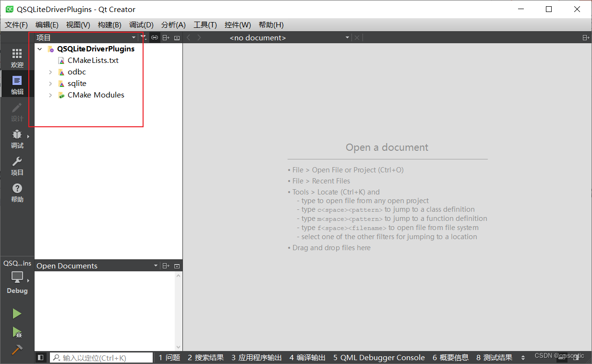Expand the sqlite folder in the tree
The height and width of the screenshot is (364, 592).
click(50, 83)
